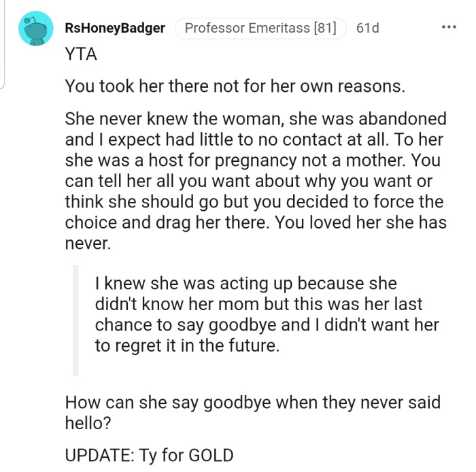Click the line 'How can she say goodbye'
Image resolution: width=476 pixels, height=472 pixels.
pyautogui.click(x=252, y=402)
